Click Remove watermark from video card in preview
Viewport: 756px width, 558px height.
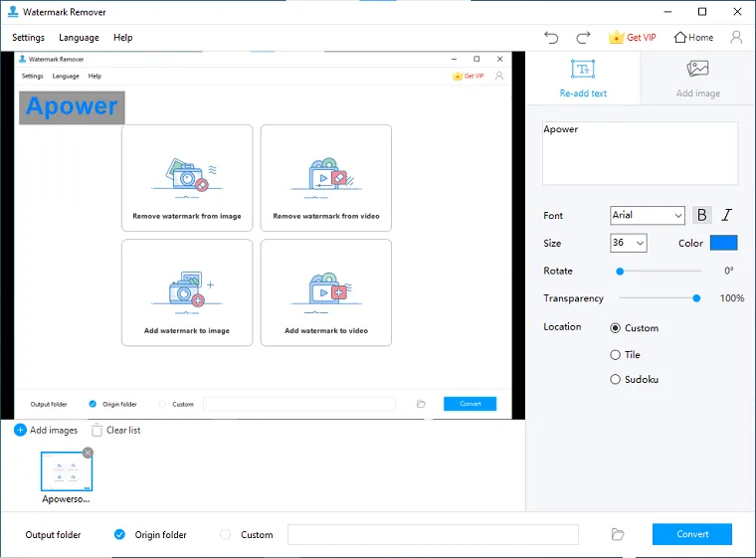tap(326, 178)
